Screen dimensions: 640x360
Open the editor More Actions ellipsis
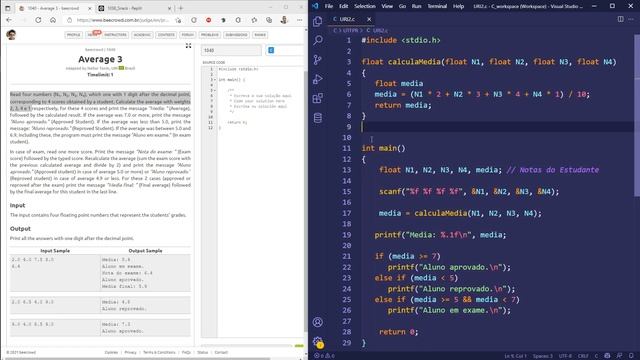[x=631, y=19]
